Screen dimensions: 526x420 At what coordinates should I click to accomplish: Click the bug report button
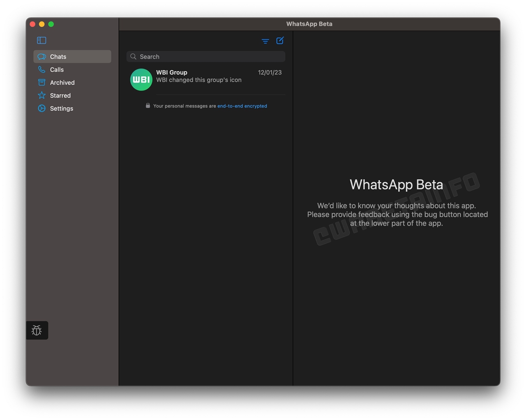click(x=37, y=330)
